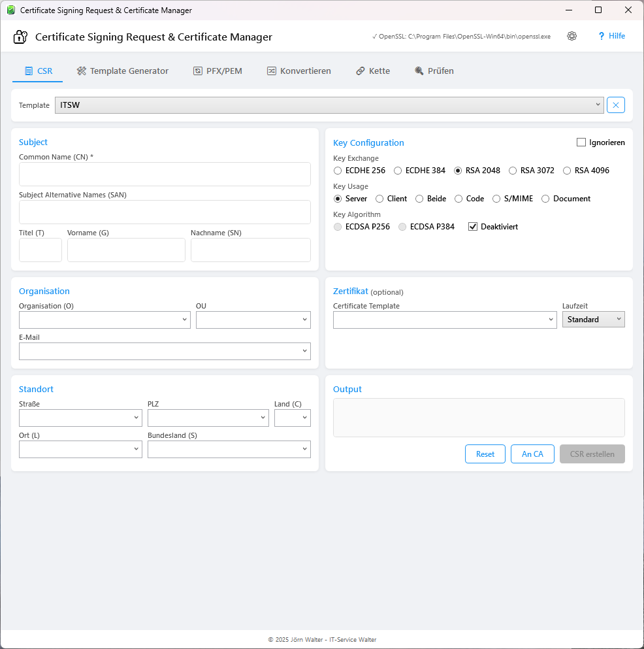
Task: Switch to the Kette tab
Action: [x=372, y=70]
